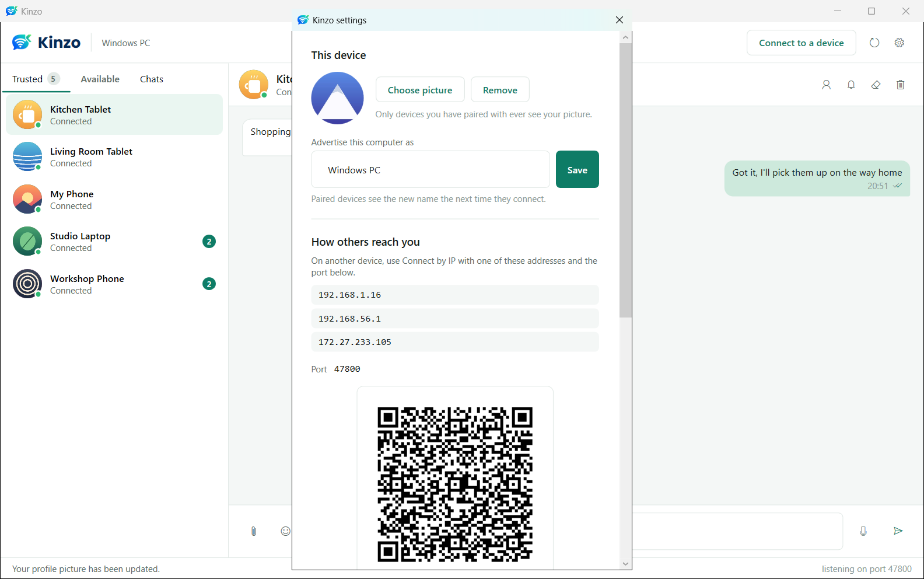
Task: Open the emoji picker smiley icon
Action: pos(285,531)
